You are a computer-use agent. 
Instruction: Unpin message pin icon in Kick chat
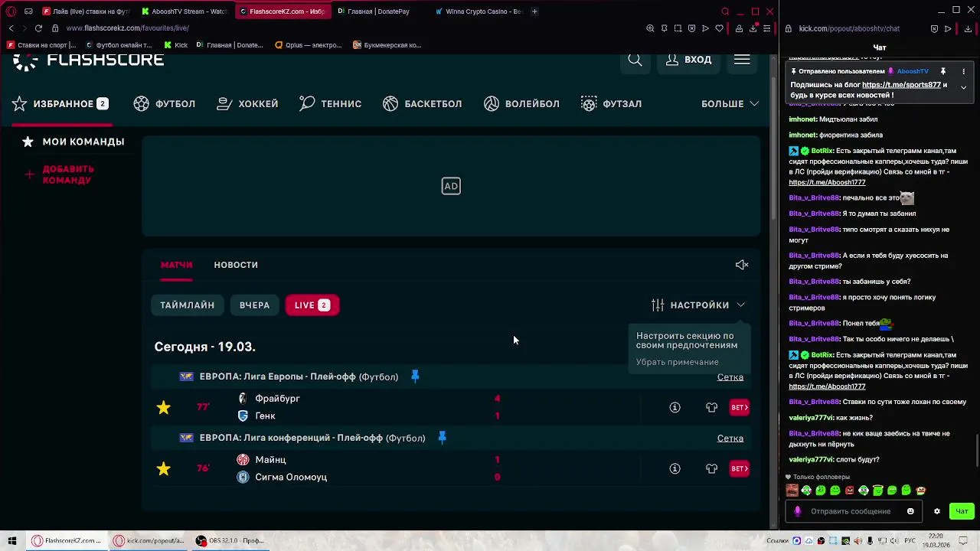click(943, 71)
